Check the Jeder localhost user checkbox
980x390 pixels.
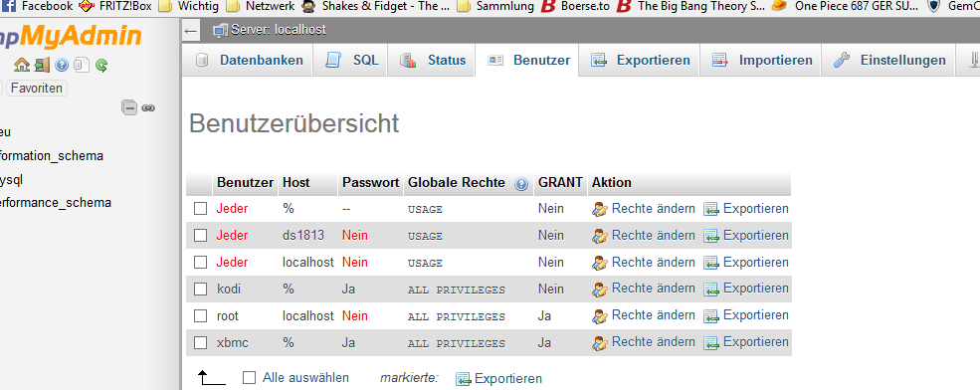[200, 263]
